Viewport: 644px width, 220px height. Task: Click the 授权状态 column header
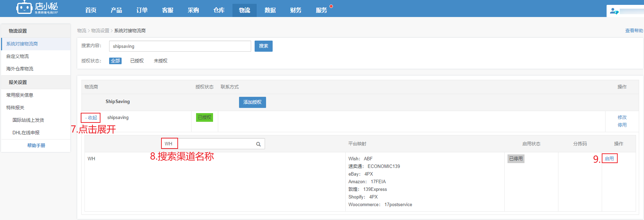point(204,87)
